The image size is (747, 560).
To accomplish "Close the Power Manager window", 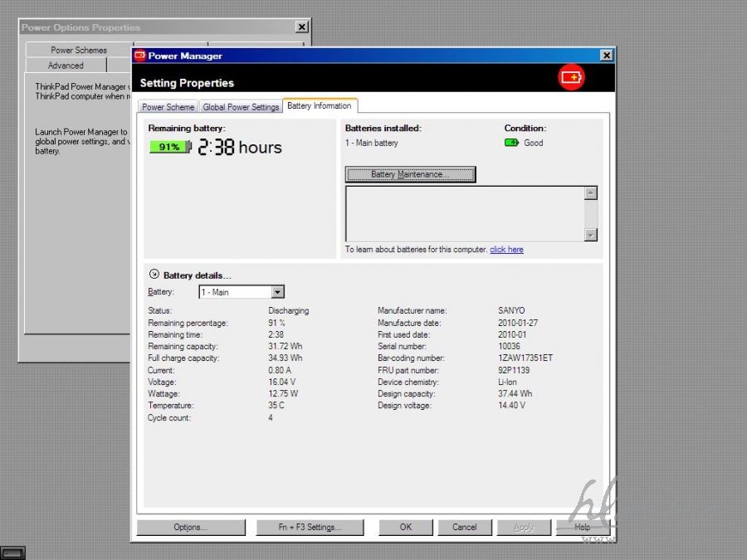I will [x=606, y=56].
